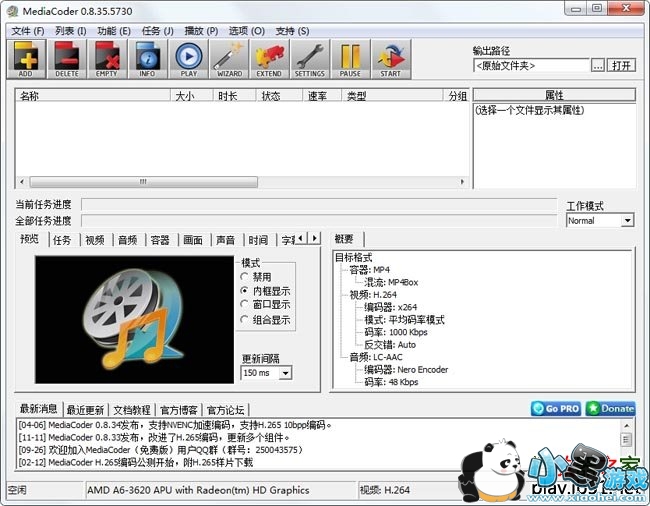
Task: Open the SETTINGS wrench icon
Action: pos(310,59)
